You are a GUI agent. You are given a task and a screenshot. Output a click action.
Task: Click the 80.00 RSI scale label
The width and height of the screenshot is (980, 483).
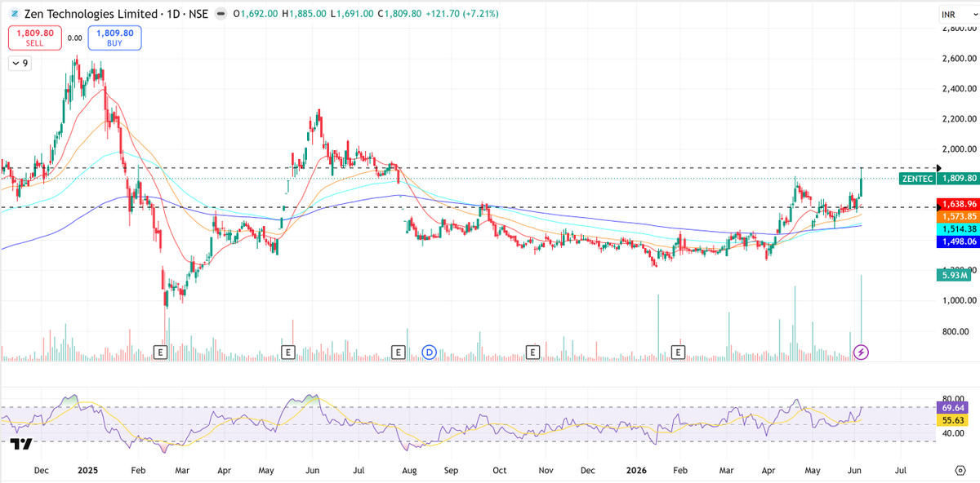951,401
